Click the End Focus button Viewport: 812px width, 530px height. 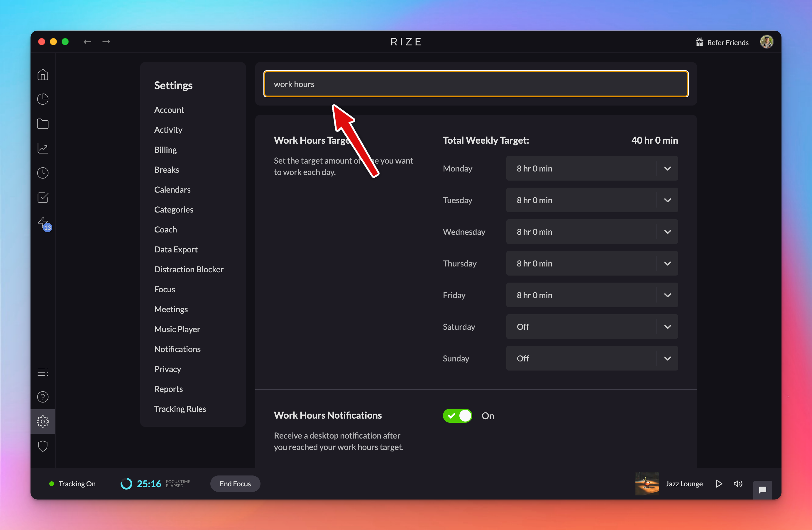coord(235,484)
